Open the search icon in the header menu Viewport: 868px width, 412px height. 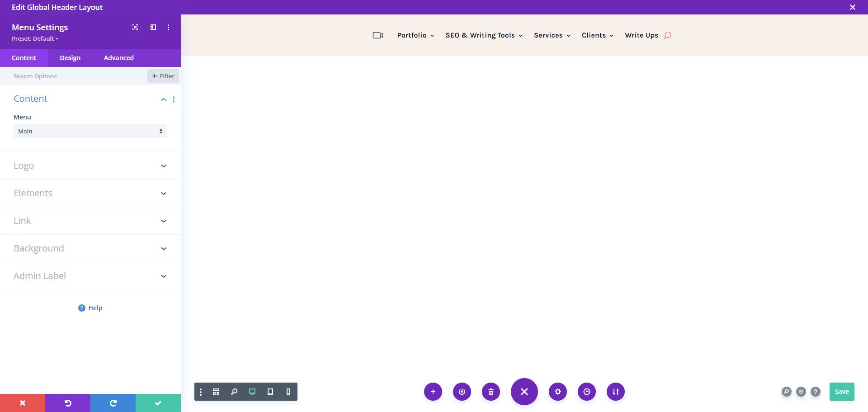pyautogui.click(x=668, y=35)
